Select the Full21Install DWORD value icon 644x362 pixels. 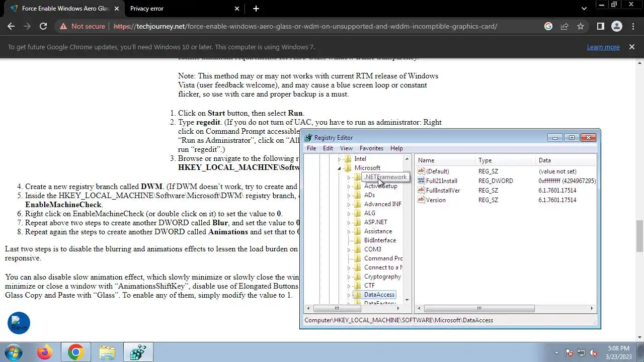coord(421,181)
